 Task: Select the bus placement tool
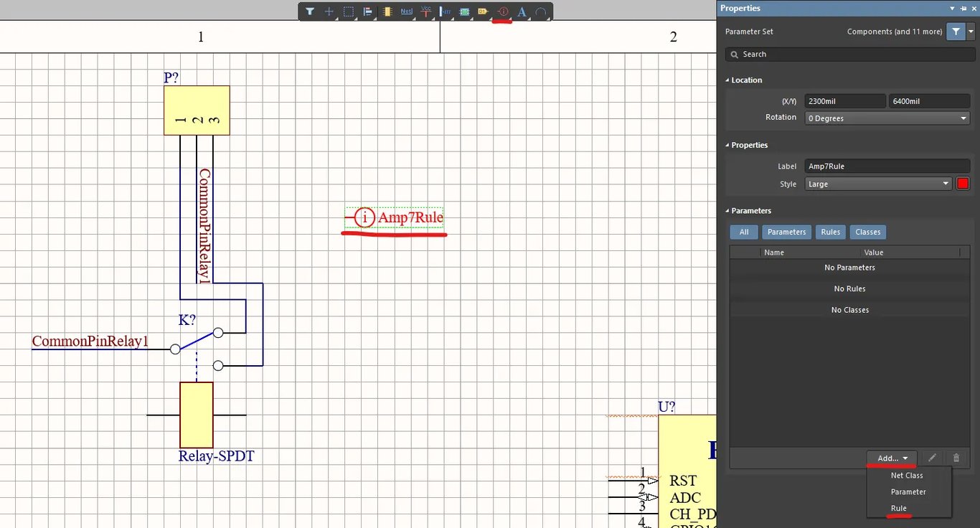[446, 11]
